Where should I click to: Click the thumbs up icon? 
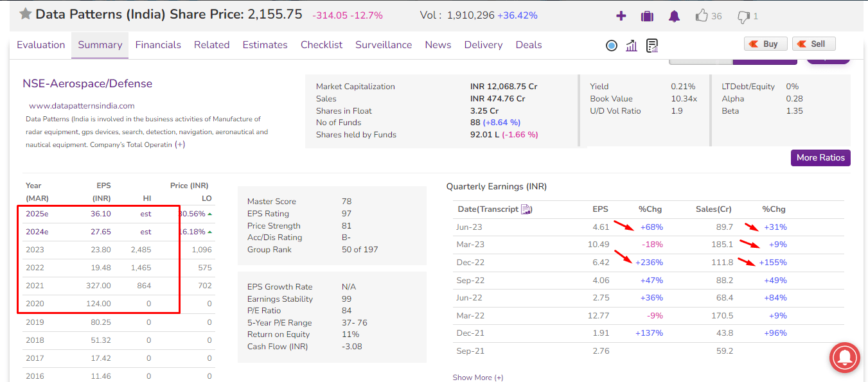tap(702, 15)
